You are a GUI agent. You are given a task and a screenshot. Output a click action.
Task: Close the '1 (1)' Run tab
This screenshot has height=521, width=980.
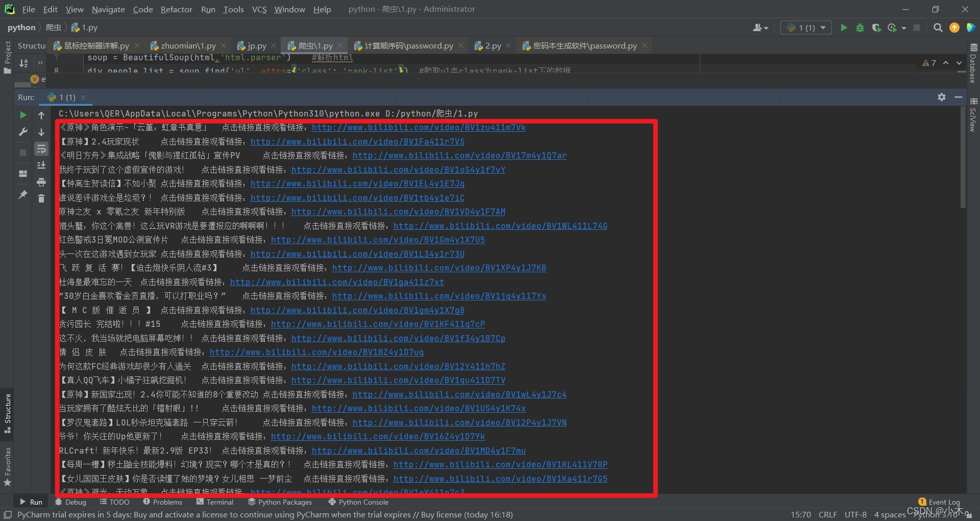point(83,97)
